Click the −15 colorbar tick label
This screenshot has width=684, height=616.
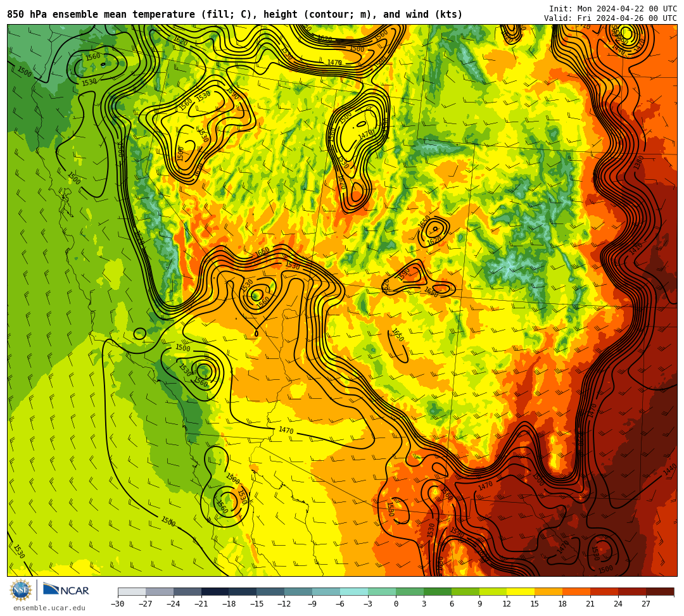[256, 604]
